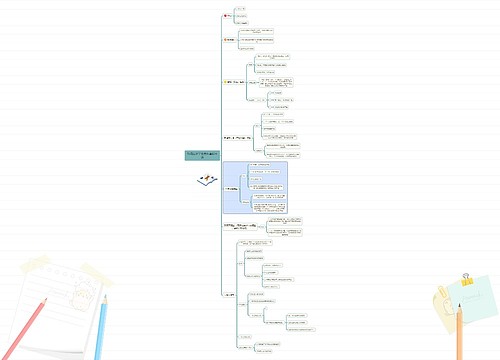The width and height of the screenshot is (500, 360).
Task: Select the topic beside the orange marker
Action: 231,40
